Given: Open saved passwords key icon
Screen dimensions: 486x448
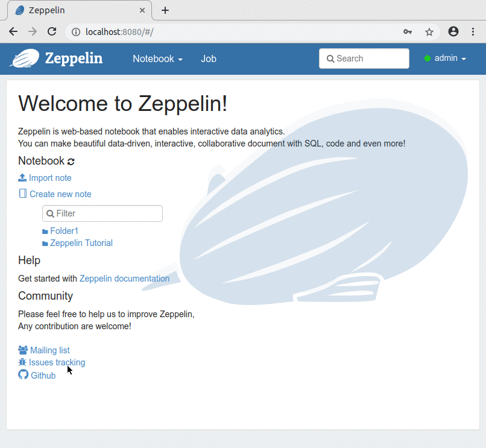Looking at the screenshot, I should (408, 31).
